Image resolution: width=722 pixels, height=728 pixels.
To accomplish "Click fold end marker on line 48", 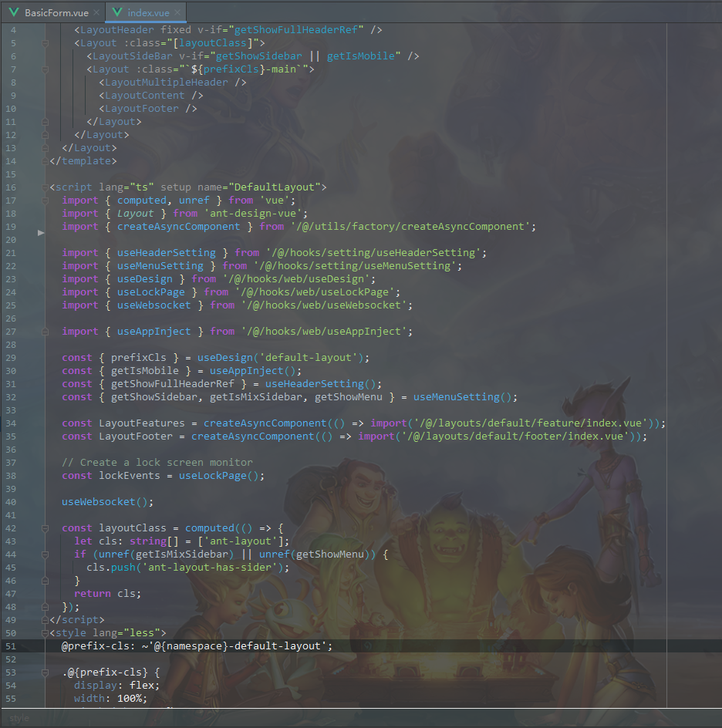I will tap(45, 607).
